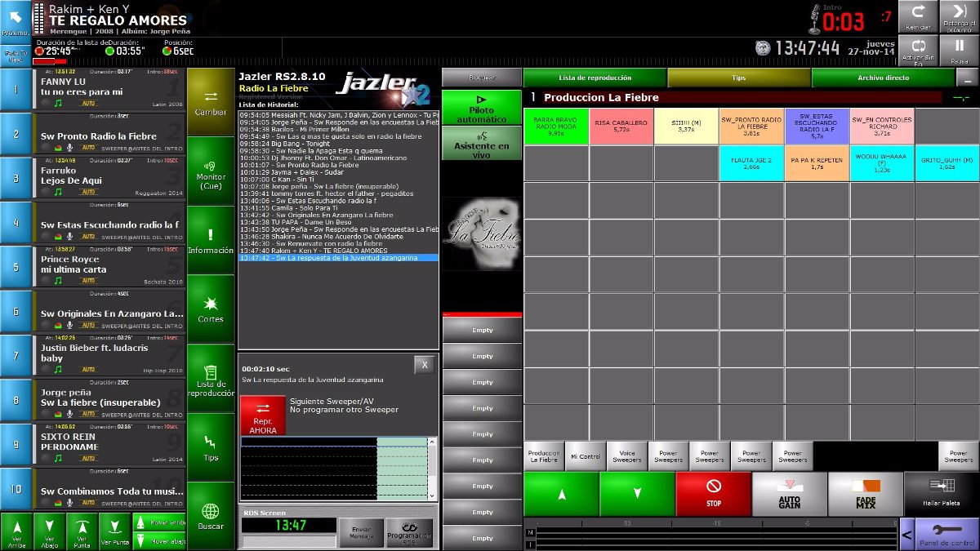This screenshot has height=551, width=980.
Task: Toggle Activar Sin Fin loop button
Action: [x=918, y=51]
